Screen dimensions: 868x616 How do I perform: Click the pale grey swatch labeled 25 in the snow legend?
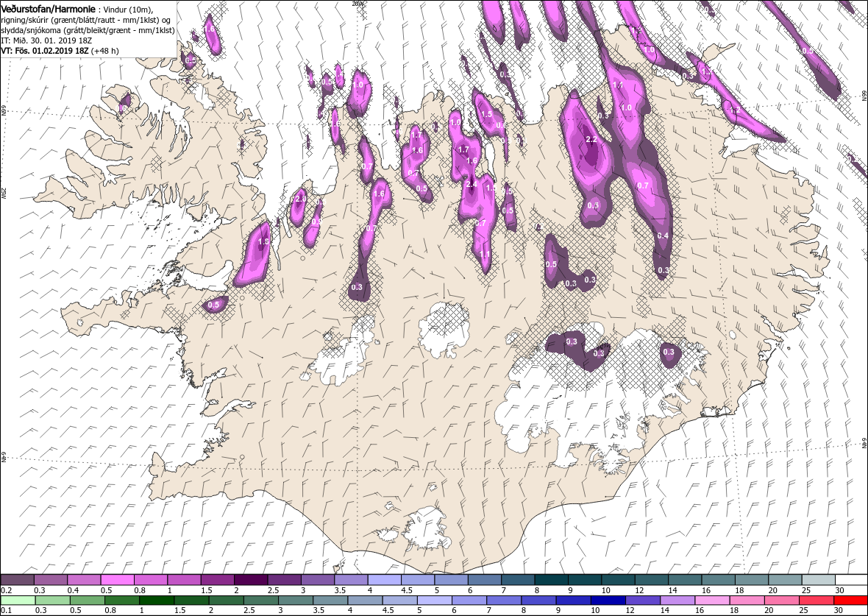click(x=818, y=579)
